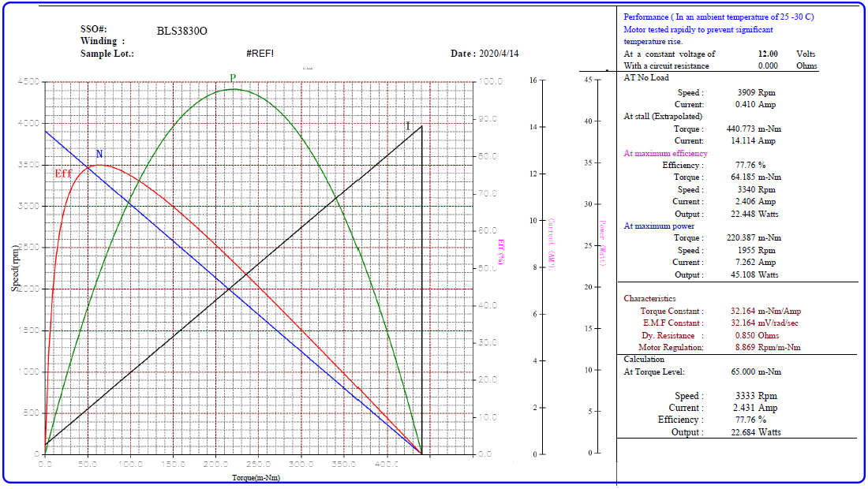Click the I current curve label

tap(408, 126)
